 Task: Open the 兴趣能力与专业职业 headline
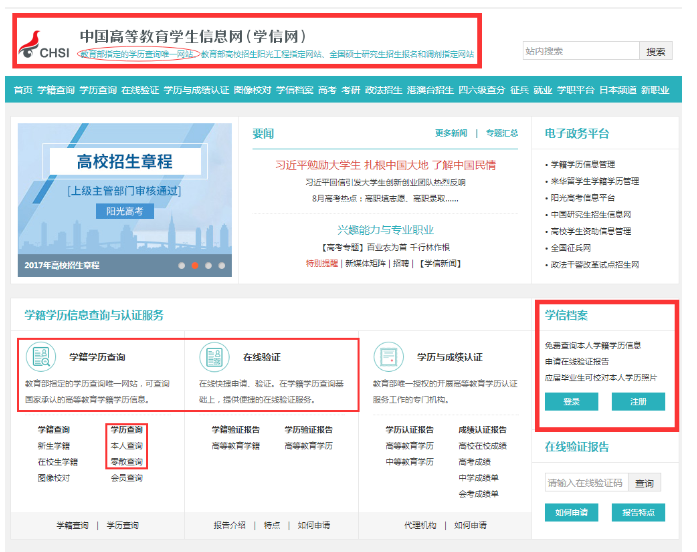385,230
